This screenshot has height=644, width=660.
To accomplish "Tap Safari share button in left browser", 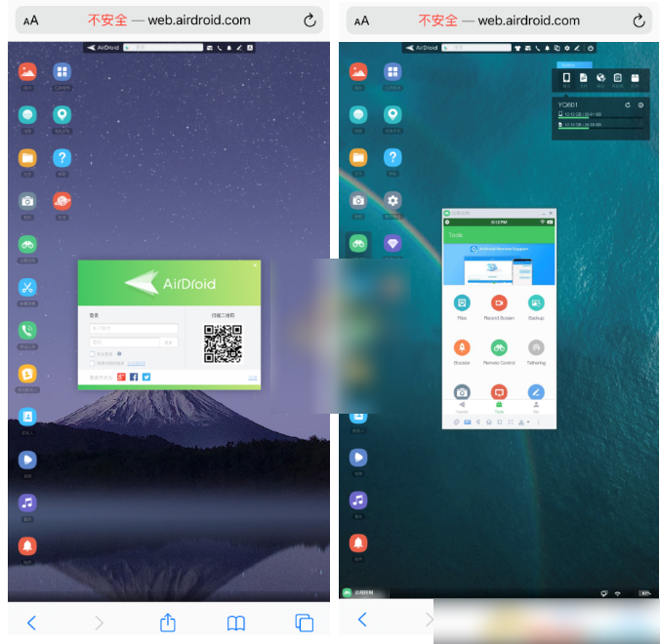I will (168, 623).
